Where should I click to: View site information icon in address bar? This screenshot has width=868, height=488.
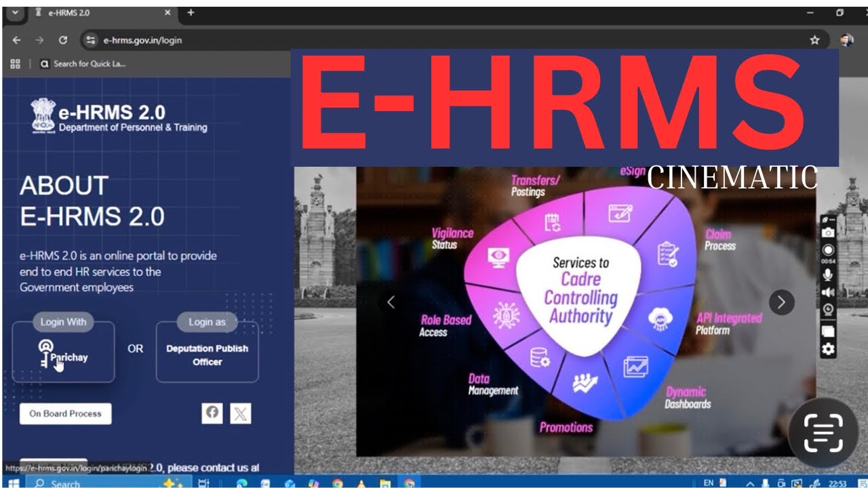91,40
